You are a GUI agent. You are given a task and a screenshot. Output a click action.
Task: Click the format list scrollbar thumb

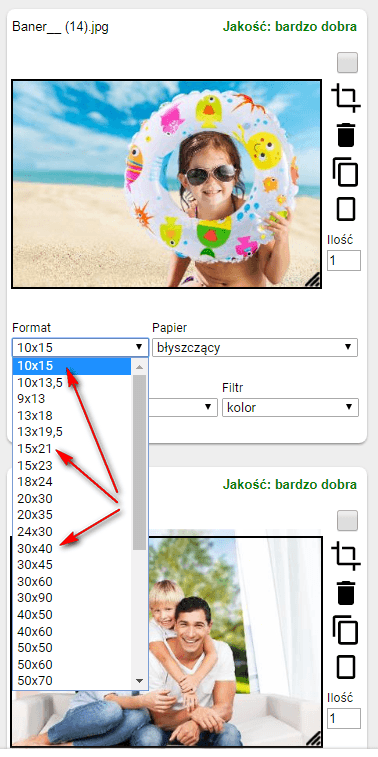click(140, 463)
